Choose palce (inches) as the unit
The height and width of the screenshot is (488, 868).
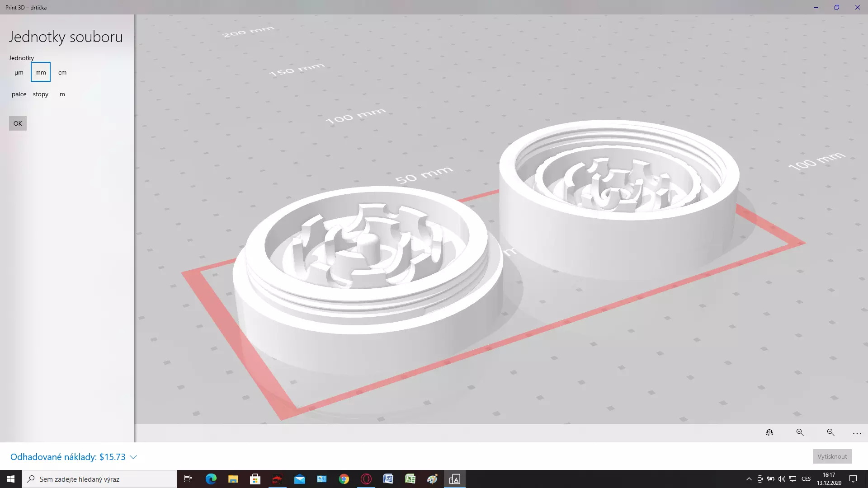19,94
